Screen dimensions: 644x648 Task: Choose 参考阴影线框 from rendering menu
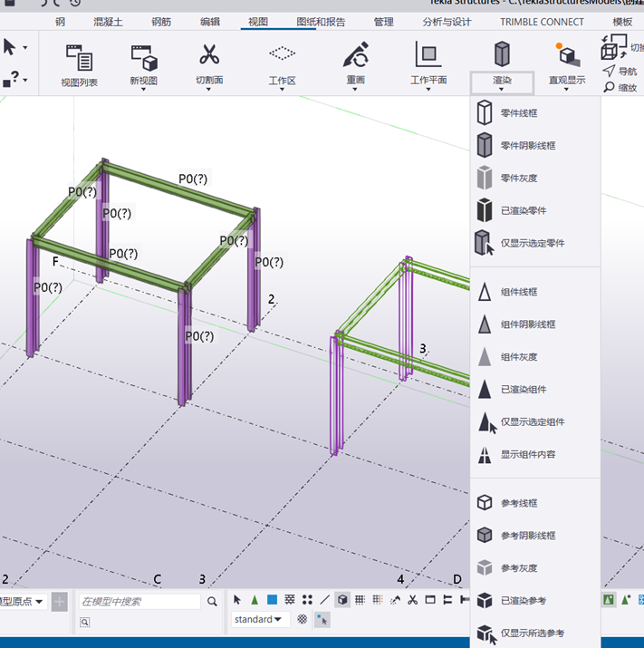pyautogui.click(x=535, y=536)
